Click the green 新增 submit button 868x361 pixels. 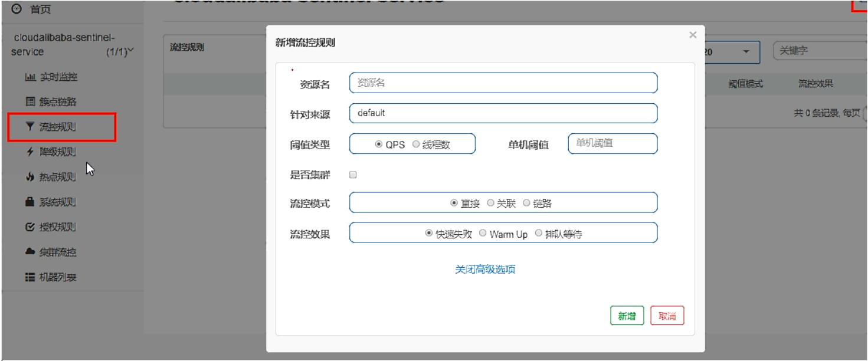[627, 316]
